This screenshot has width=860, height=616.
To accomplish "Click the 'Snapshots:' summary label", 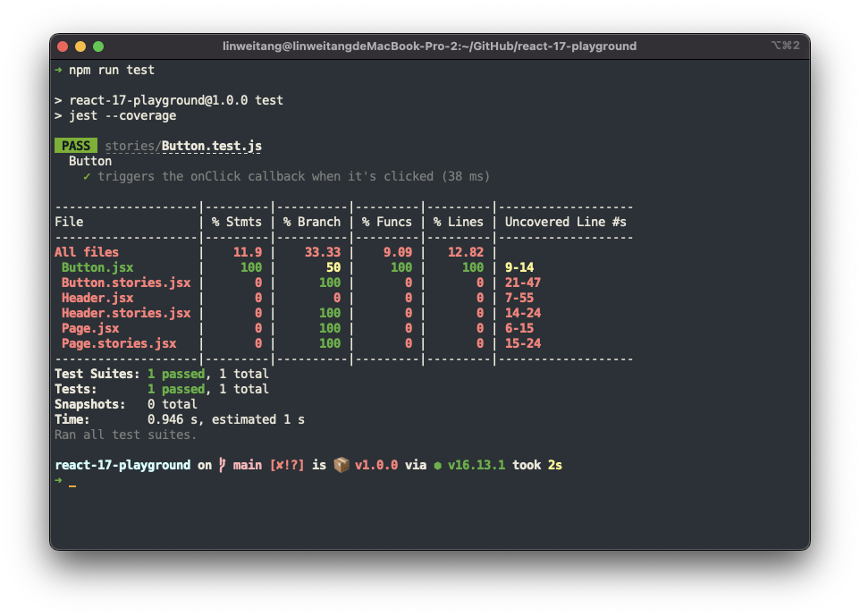I will point(90,404).
